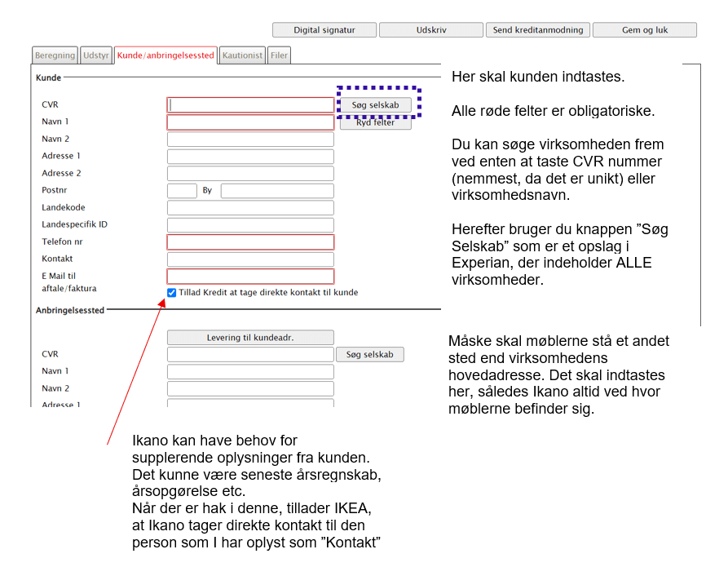Uncheck "Tillad Kredit at tage direkte kontakt til kunde"
Screen dimensions: 728x567
[170, 292]
